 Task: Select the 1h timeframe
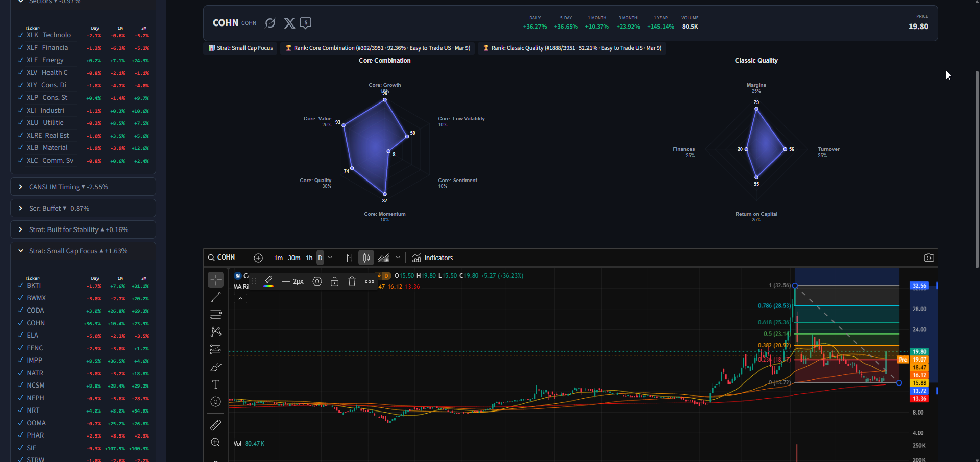(x=309, y=258)
